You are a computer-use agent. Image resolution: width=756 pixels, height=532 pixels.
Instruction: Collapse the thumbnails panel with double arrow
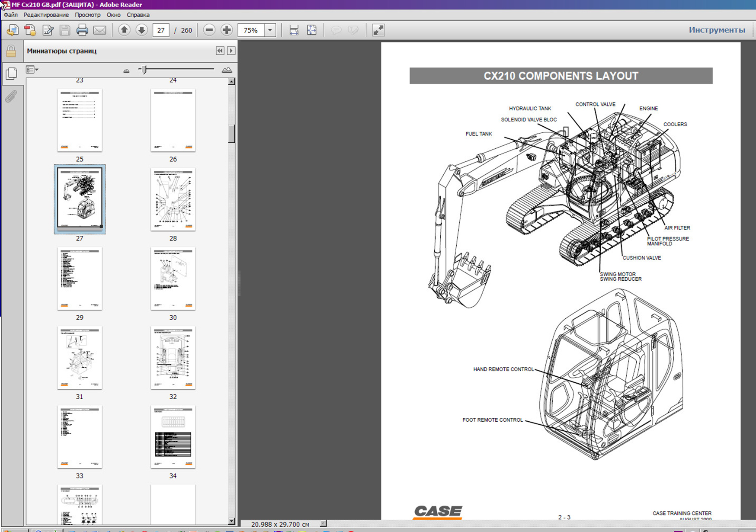click(220, 51)
